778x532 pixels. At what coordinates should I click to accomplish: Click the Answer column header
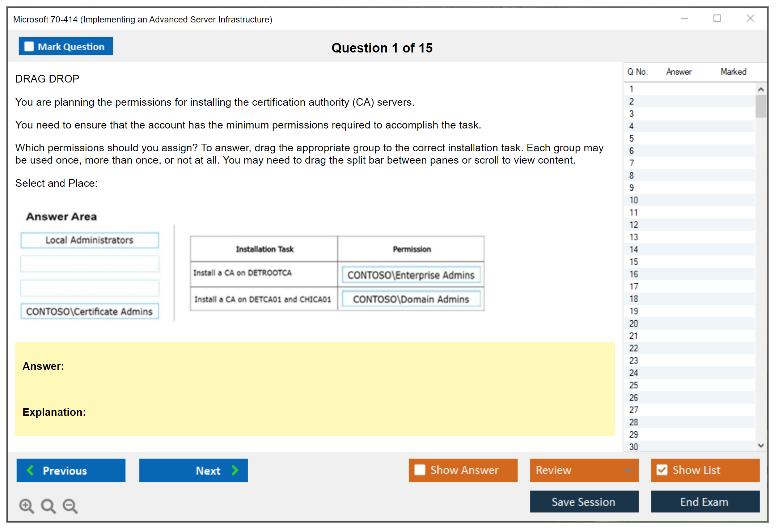678,72
